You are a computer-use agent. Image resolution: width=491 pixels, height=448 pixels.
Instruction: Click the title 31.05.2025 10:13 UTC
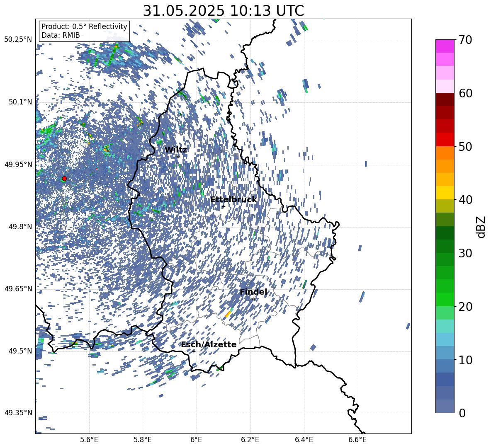tap(224, 11)
